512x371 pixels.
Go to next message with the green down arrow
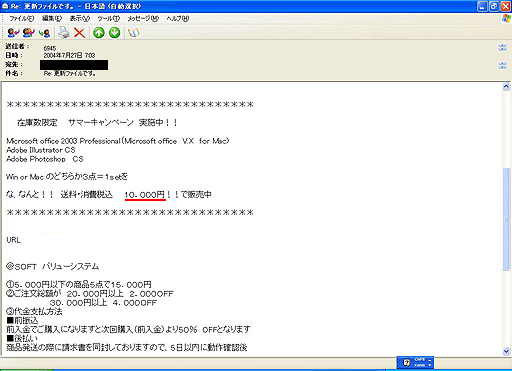click(x=114, y=33)
